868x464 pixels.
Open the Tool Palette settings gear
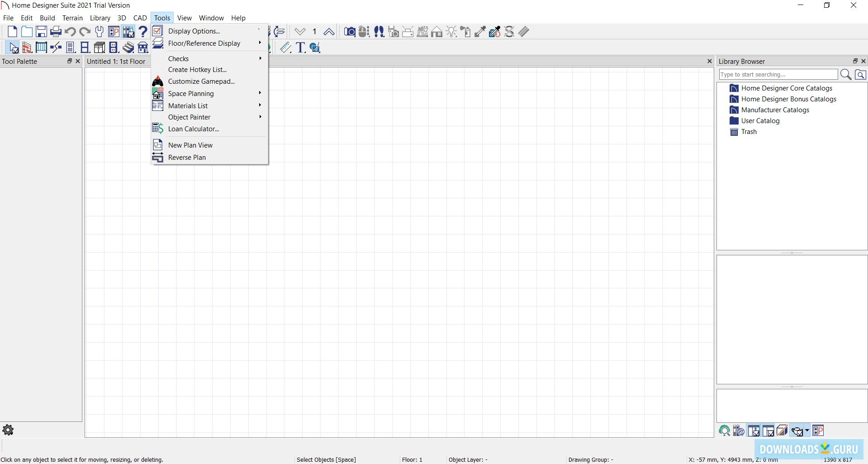pos(8,430)
